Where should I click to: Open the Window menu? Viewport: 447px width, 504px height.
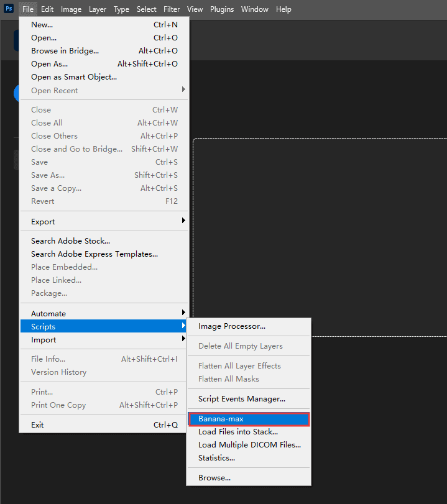point(255,9)
